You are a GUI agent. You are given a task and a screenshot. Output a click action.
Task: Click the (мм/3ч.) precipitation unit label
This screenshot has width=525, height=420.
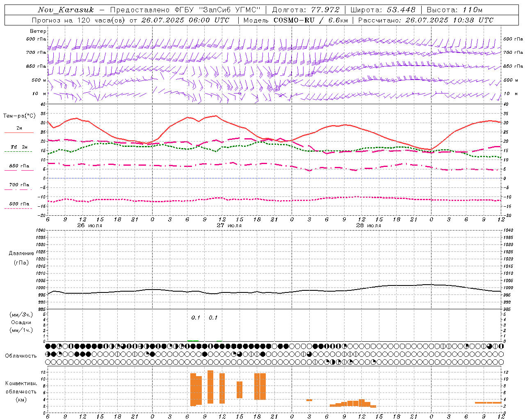coord(22,315)
